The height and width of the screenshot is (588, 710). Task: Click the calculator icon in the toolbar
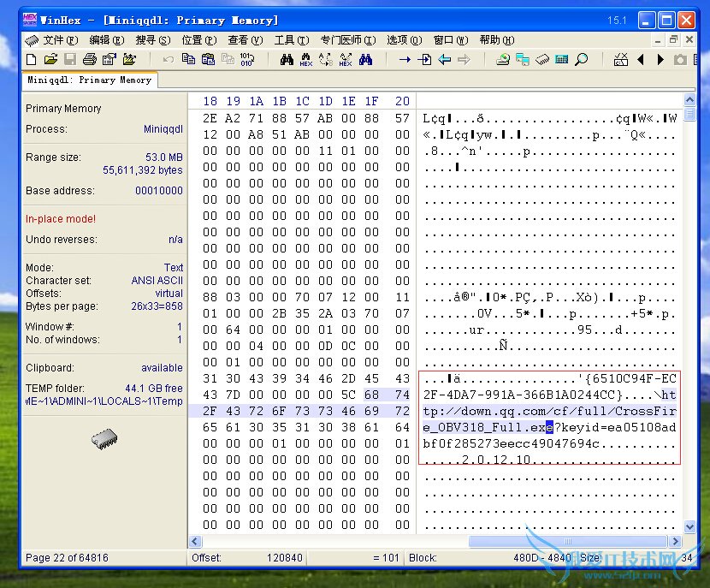(562, 59)
